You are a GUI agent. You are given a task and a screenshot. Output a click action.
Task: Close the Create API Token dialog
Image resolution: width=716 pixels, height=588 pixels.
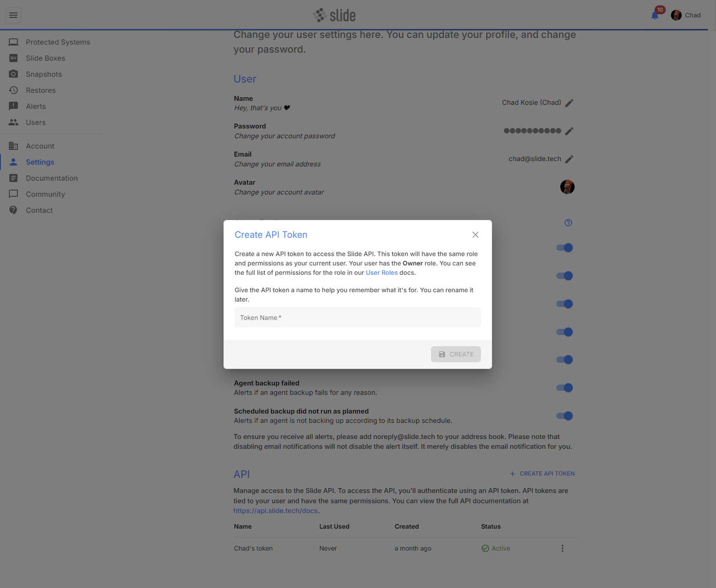(476, 235)
